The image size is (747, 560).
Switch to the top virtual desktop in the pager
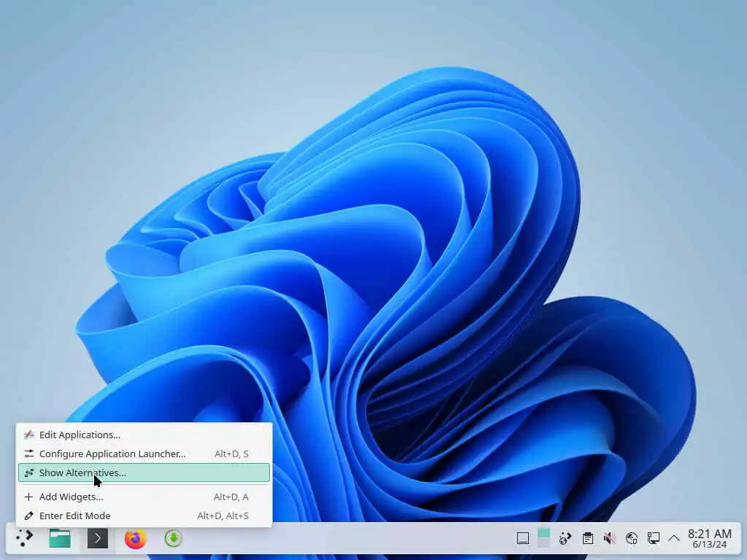click(543, 533)
